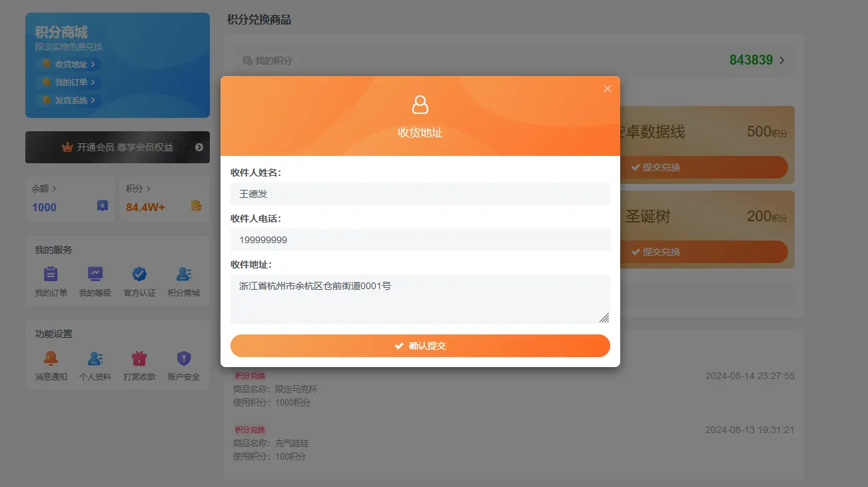The image size is (868, 487).
Task: Click the 1000 balance value
Action: tap(44, 207)
